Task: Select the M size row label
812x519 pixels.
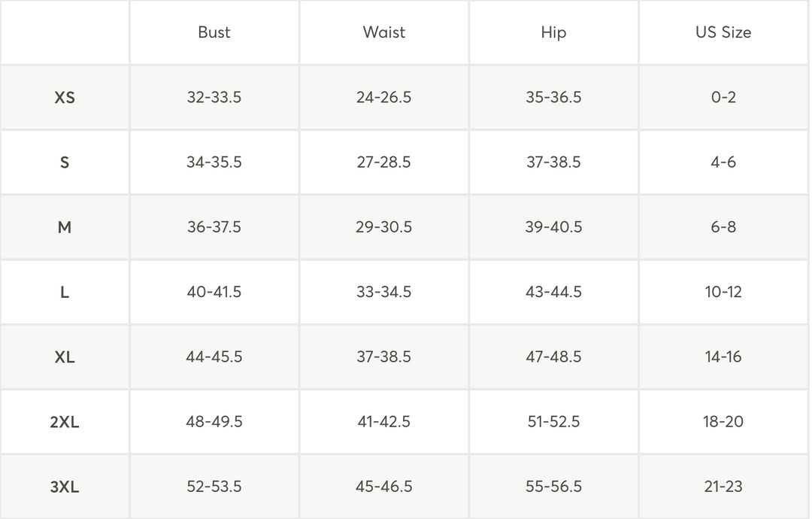Action: (x=65, y=227)
